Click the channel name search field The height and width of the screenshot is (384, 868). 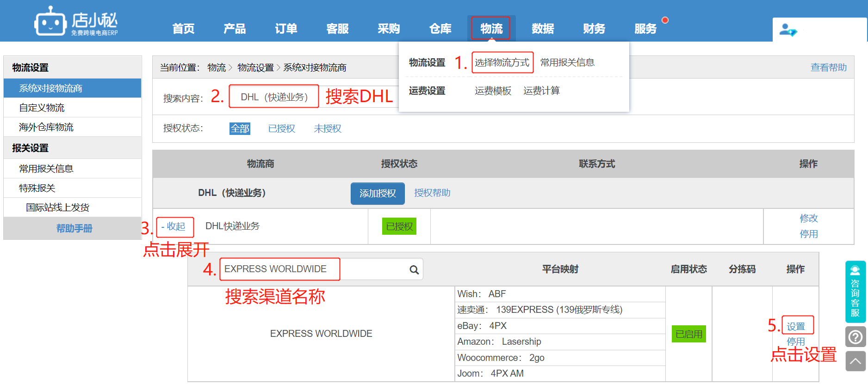click(321, 269)
